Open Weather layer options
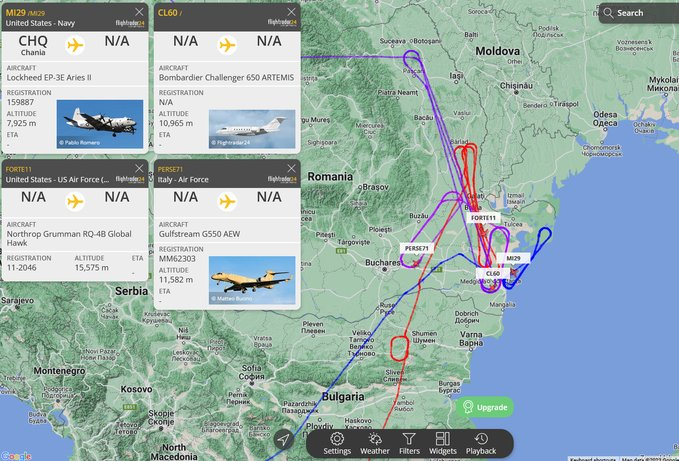Viewport: 679px width, 461px height. pyautogui.click(x=375, y=444)
